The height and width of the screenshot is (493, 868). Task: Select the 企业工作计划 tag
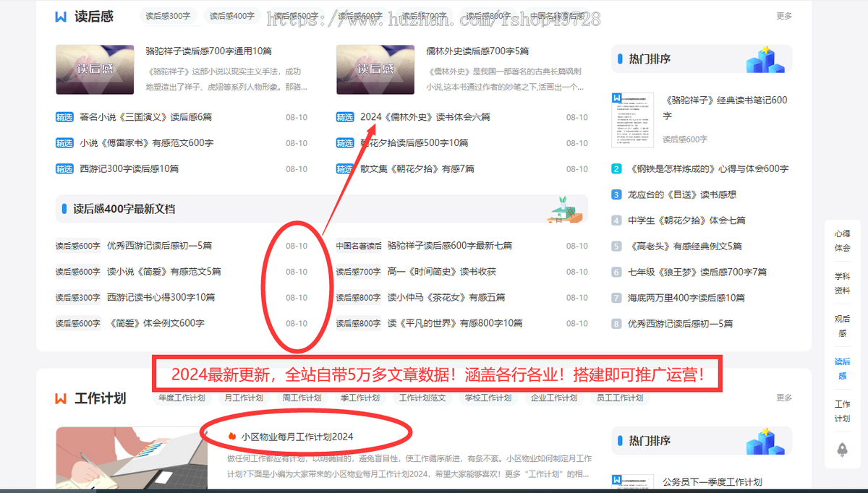tap(554, 398)
